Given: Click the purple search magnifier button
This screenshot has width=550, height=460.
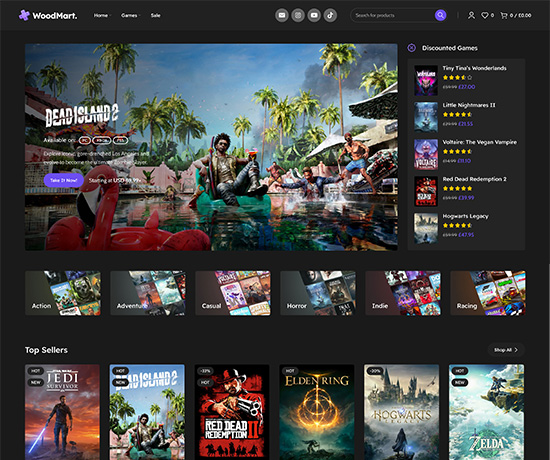Looking at the screenshot, I should click(x=441, y=15).
